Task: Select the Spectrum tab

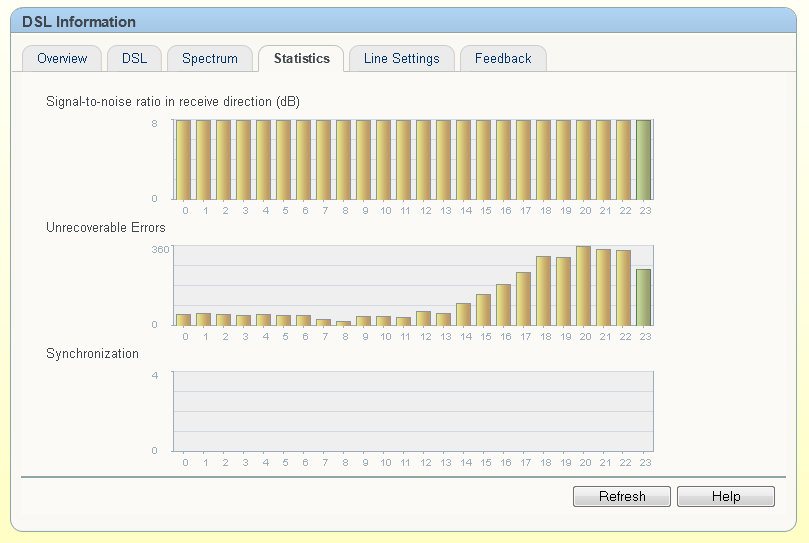Action: (x=210, y=59)
